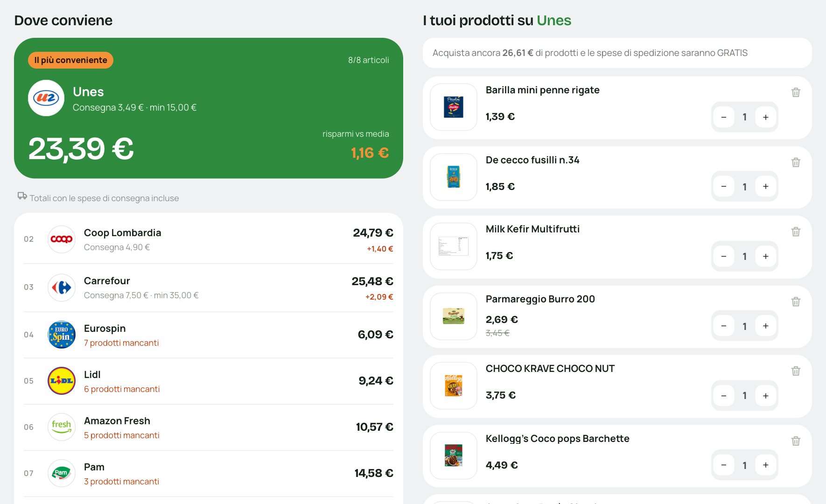Increase Milk Kefir Multifrutti quantity
Viewport: 826px width, 504px height.
click(765, 256)
